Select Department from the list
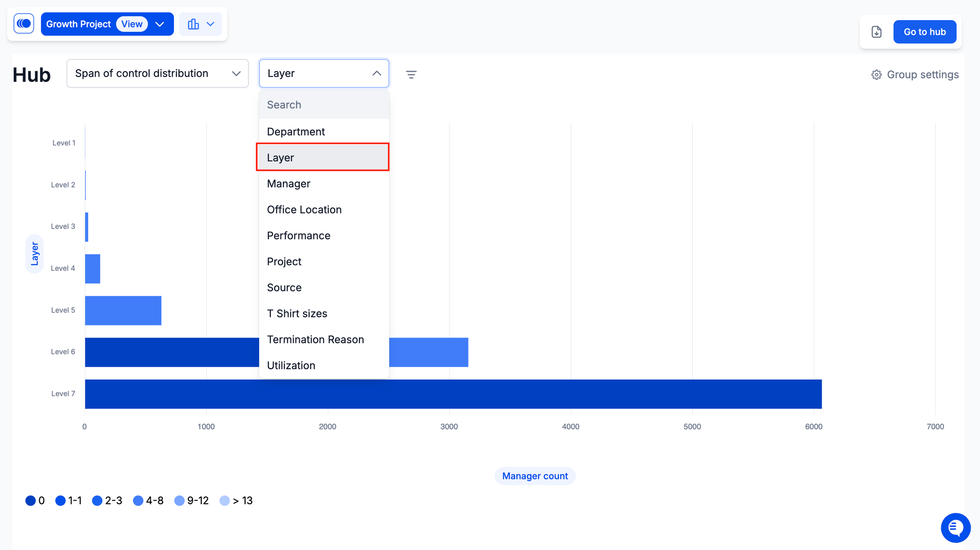 click(324, 132)
